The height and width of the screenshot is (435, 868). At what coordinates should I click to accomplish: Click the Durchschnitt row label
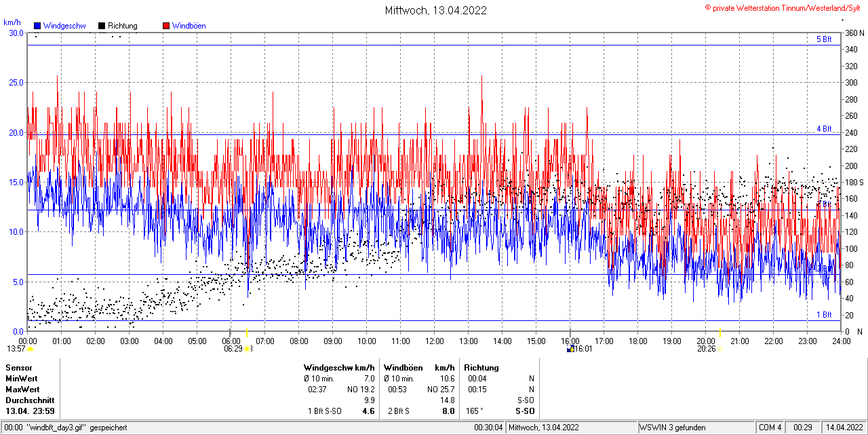[29, 400]
